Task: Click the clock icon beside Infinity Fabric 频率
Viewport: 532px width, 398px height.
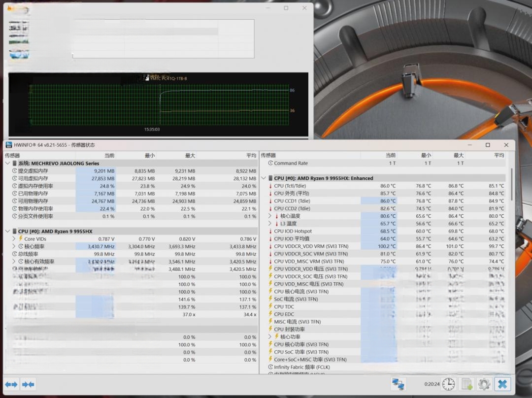Action: coord(270,367)
